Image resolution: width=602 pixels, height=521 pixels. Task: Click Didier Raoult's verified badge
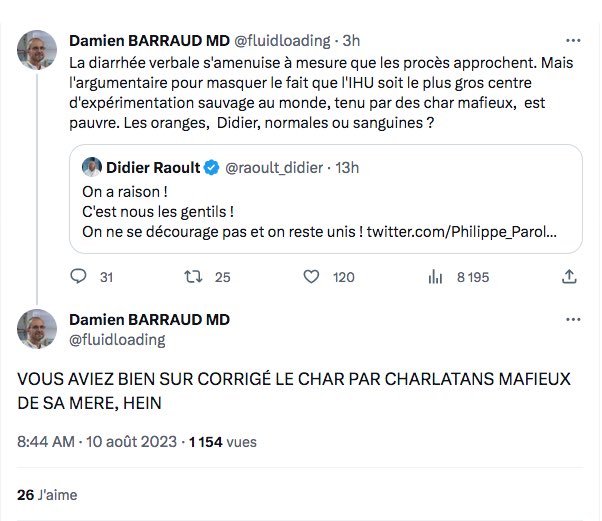(x=212, y=168)
